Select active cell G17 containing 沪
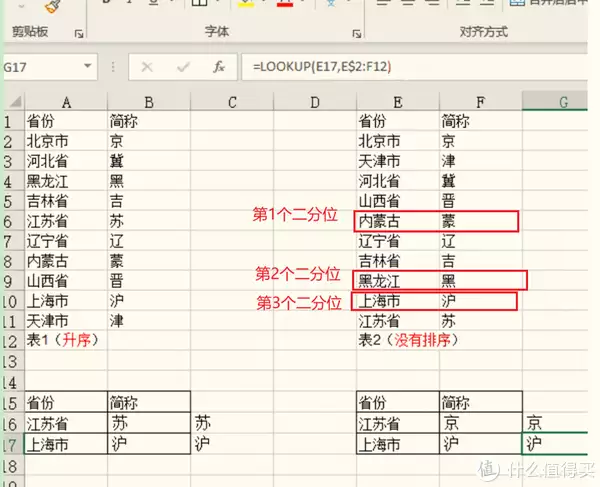This screenshot has width=600, height=487. pyautogui.click(x=555, y=444)
